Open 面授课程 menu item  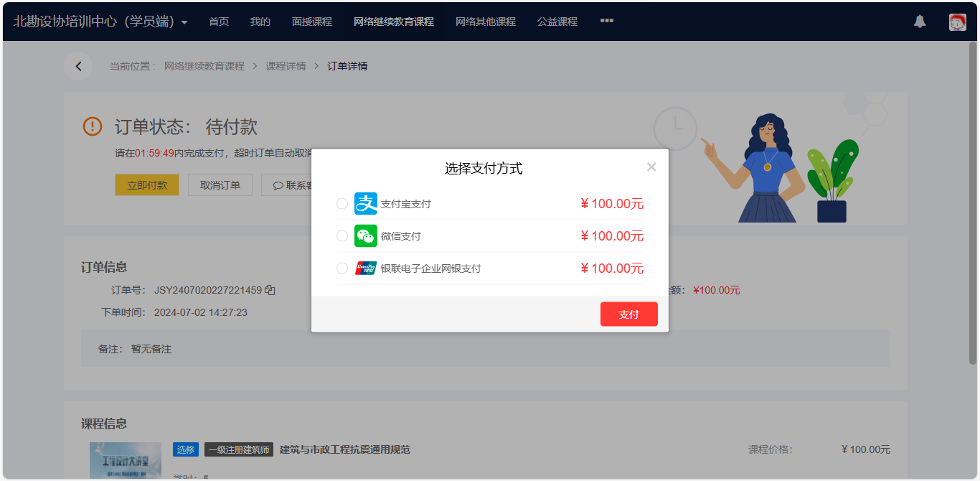[312, 22]
